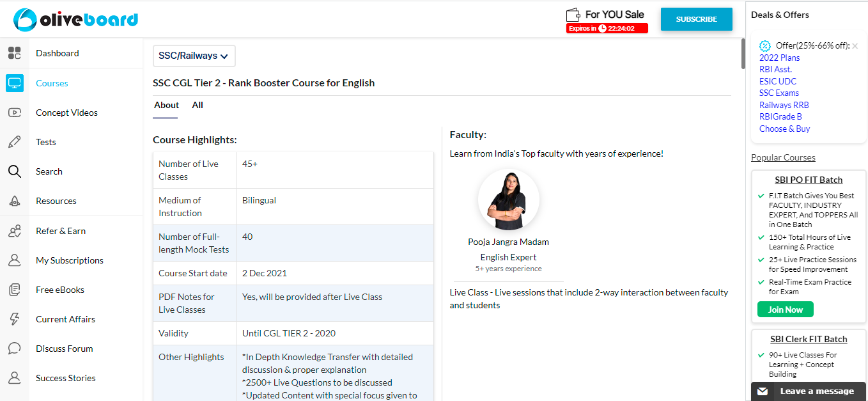Click the Refer & Earn people icon
Screen dimensions: 868x401
(14, 231)
